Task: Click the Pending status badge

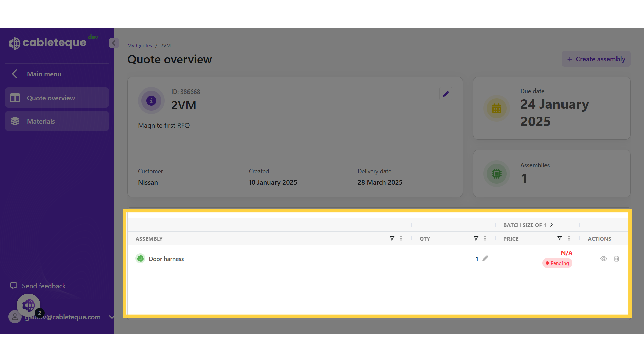Action: point(557,263)
